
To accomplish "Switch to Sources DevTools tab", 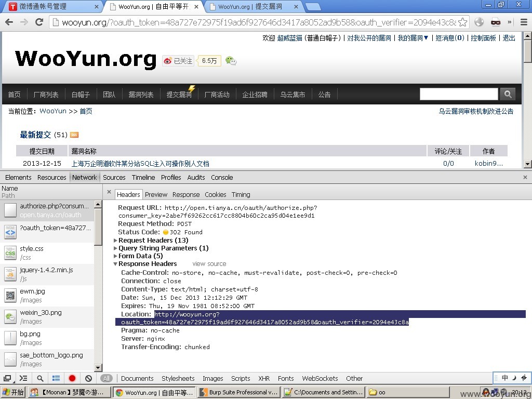I will (114, 177).
